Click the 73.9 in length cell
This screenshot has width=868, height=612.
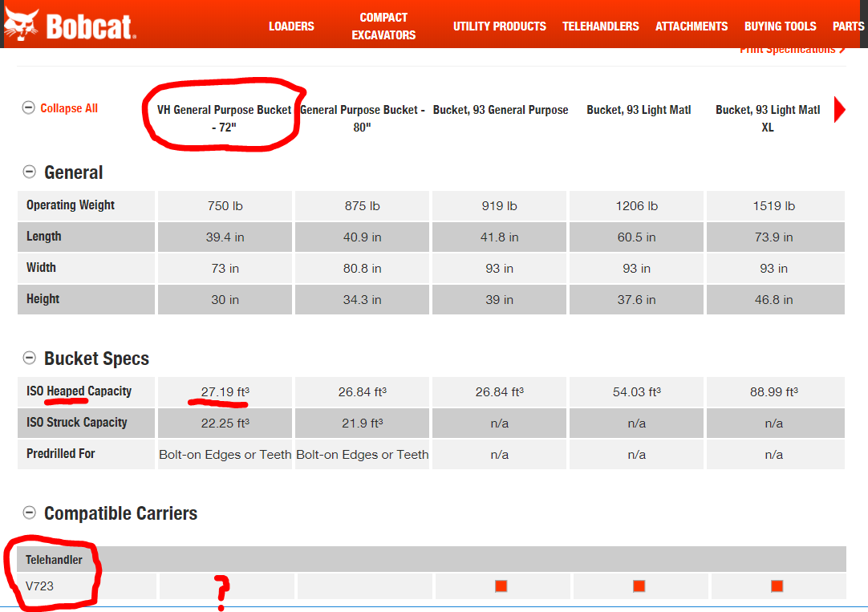pos(776,237)
